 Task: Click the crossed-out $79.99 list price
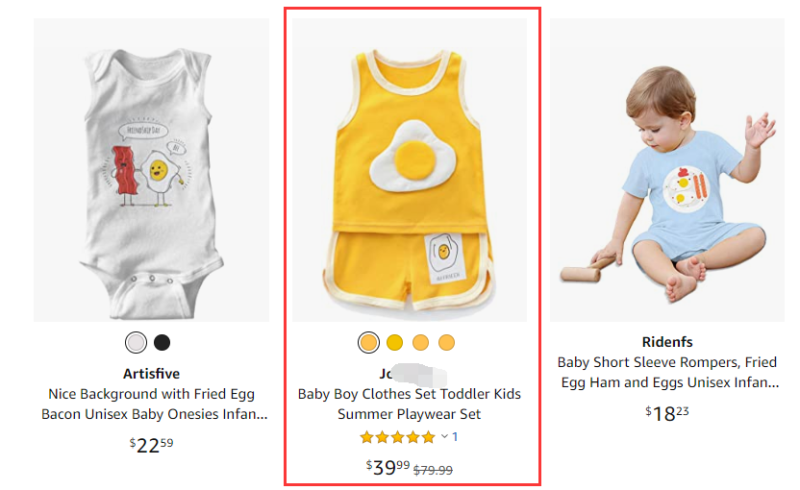point(433,469)
